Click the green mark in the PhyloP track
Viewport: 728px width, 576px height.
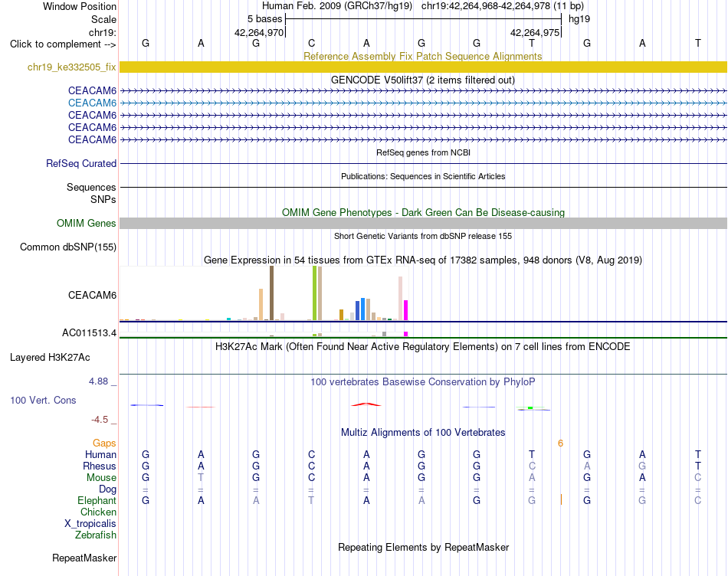coord(530,407)
